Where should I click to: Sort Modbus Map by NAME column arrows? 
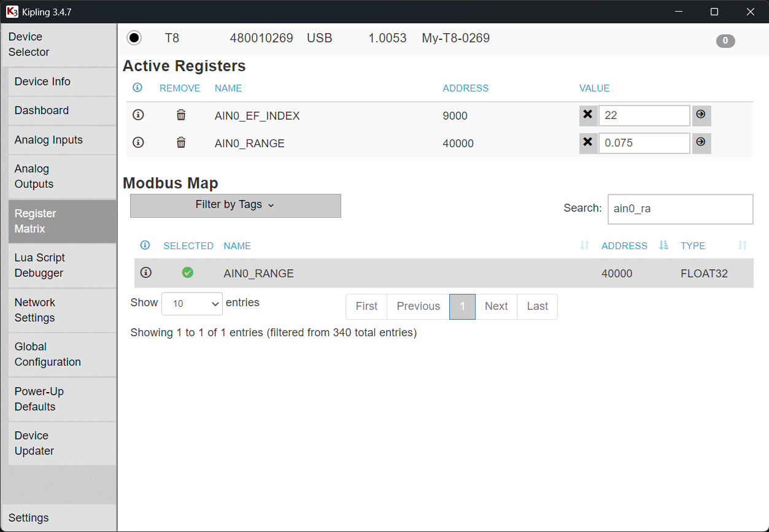tap(584, 245)
